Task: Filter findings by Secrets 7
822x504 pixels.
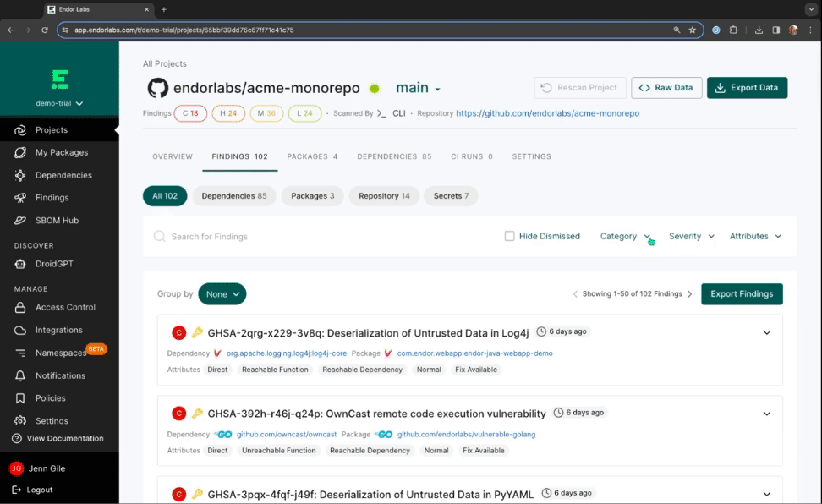Action: 451,196
